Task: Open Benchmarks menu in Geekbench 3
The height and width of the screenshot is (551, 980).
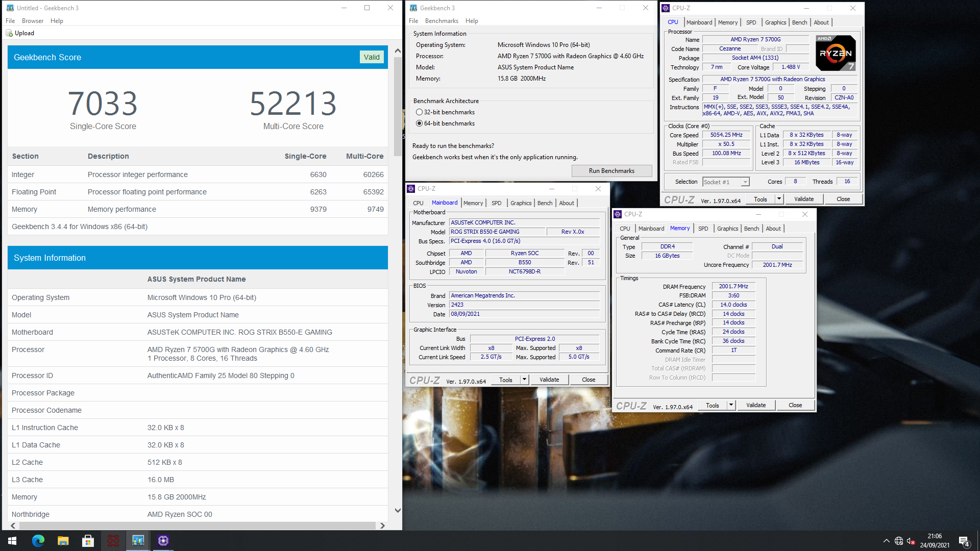Action: [x=442, y=21]
